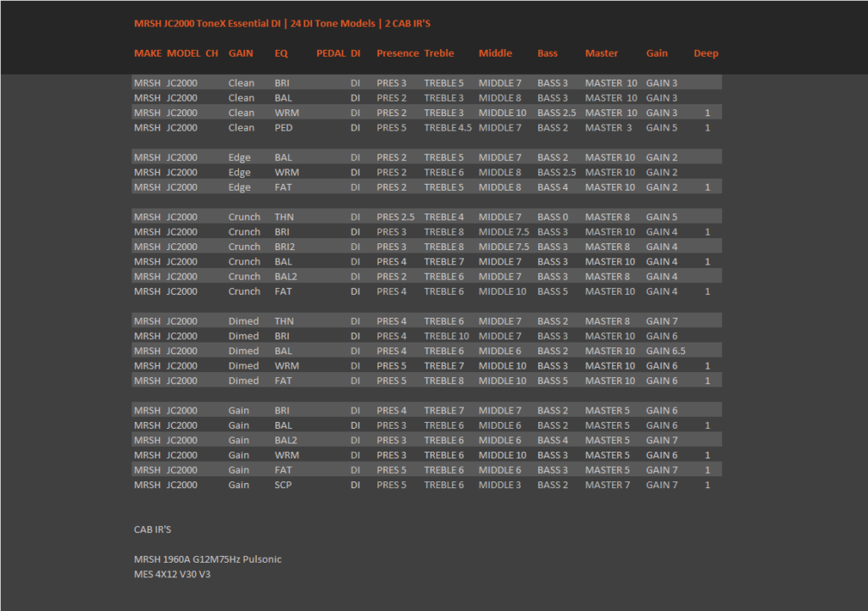Image resolution: width=868 pixels, height=611 pixels.
Task: Click the Deep value 1 in Dimed FAT row
Action: coord(708,381)
